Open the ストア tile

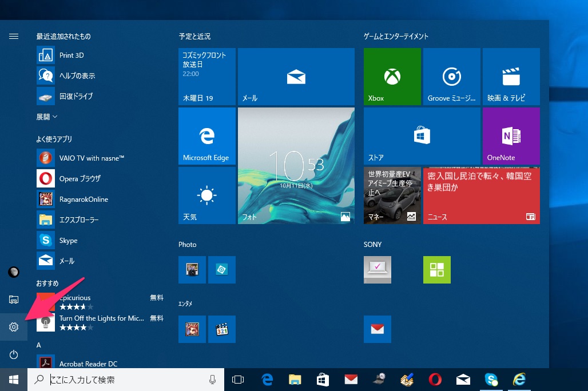422,136
